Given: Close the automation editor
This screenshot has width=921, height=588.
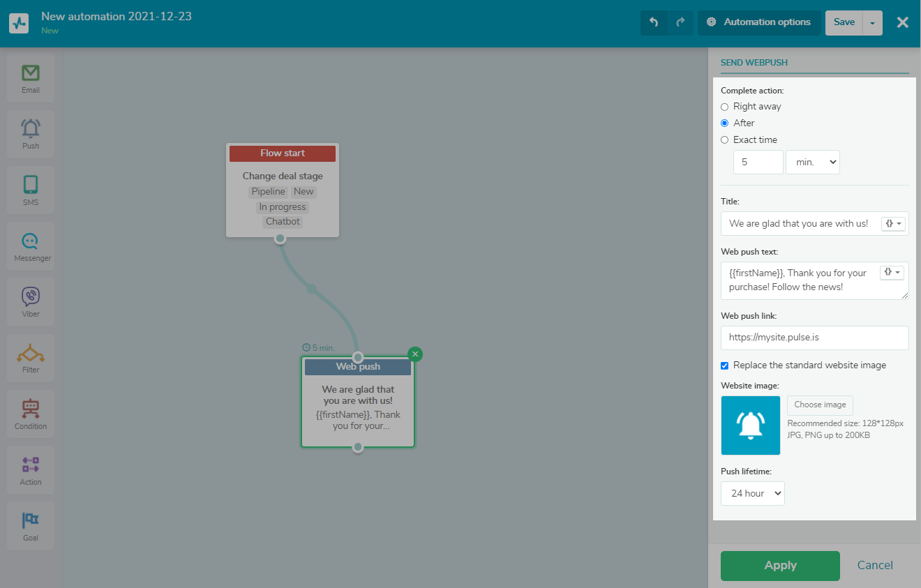Looking at the screenshot, I should point(903,22).
